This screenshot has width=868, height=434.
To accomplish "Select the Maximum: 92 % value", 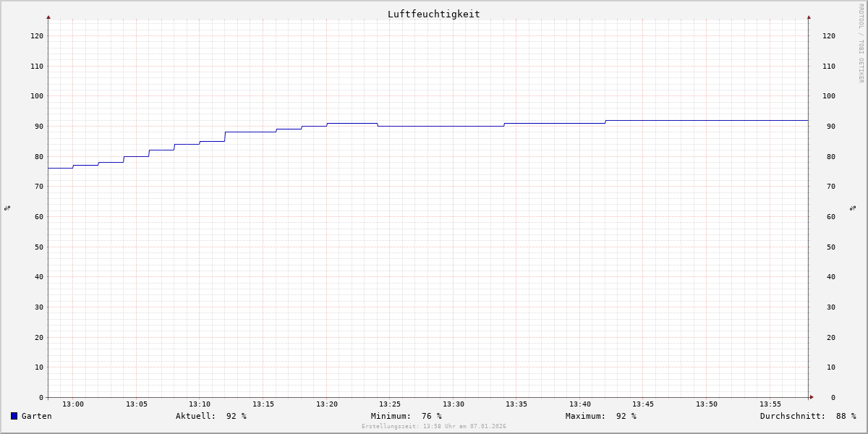I will (601, 416).
